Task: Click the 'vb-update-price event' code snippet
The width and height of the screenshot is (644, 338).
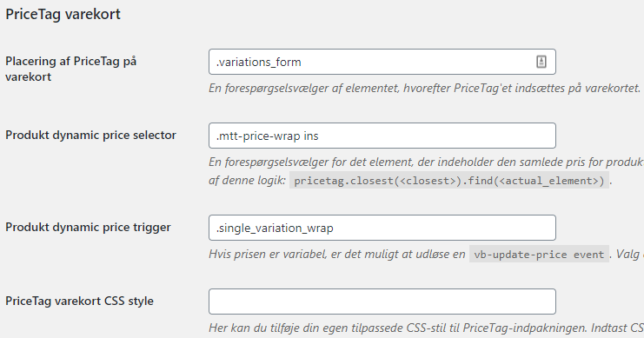Action: [539, 255]
